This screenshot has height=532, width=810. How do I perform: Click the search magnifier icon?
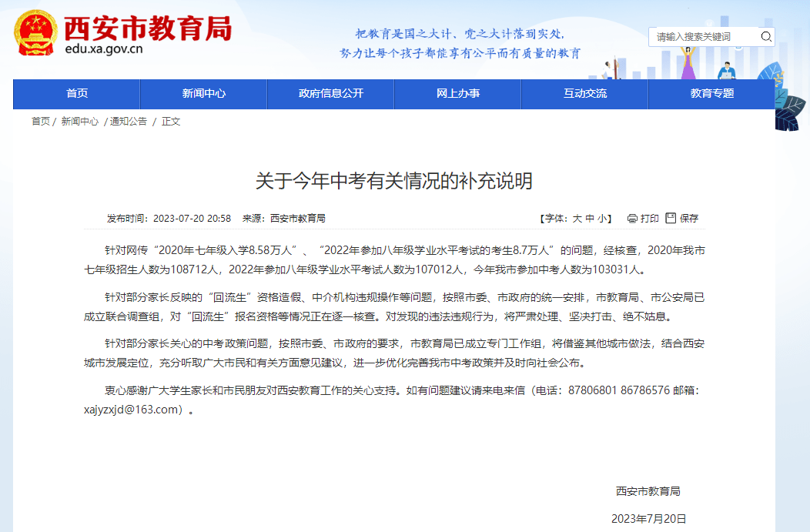(x=766, y=37)
